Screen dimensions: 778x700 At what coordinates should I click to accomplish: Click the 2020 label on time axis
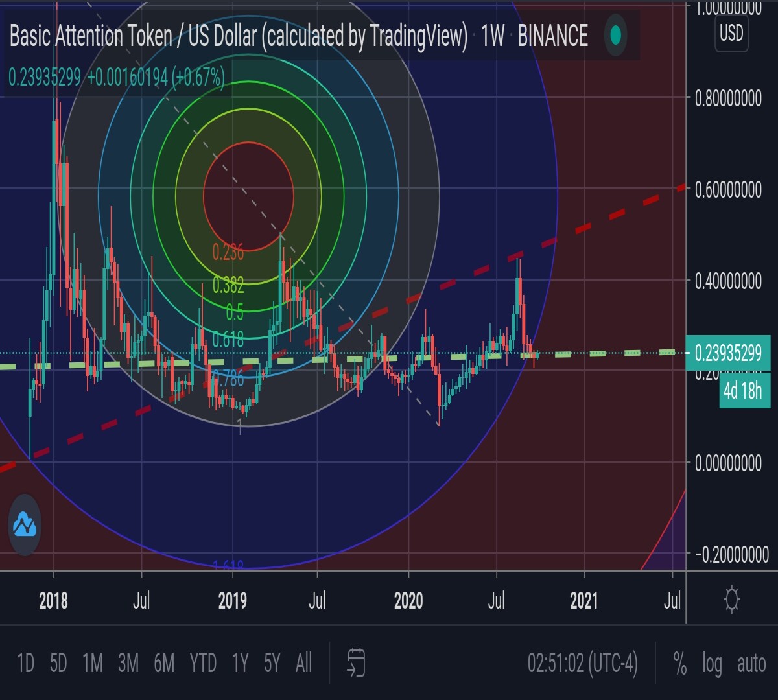[x=408, y=601]
